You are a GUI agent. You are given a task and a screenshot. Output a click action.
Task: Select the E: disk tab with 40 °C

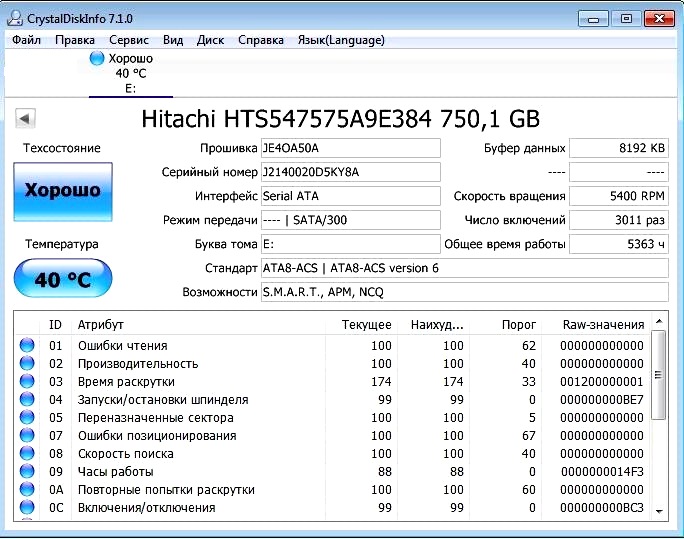click(130, 73)
